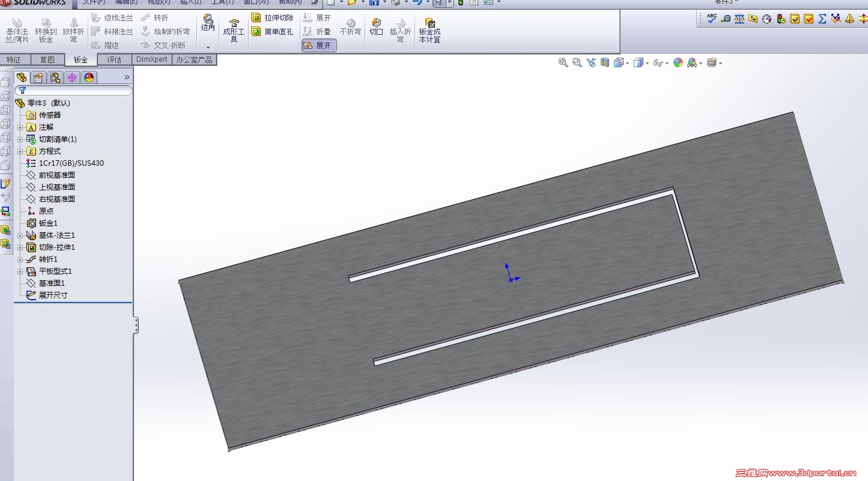Click the Extruded Cut (拉伸切除) tool
The image size is (868, 481).
[x=273, y=18]
